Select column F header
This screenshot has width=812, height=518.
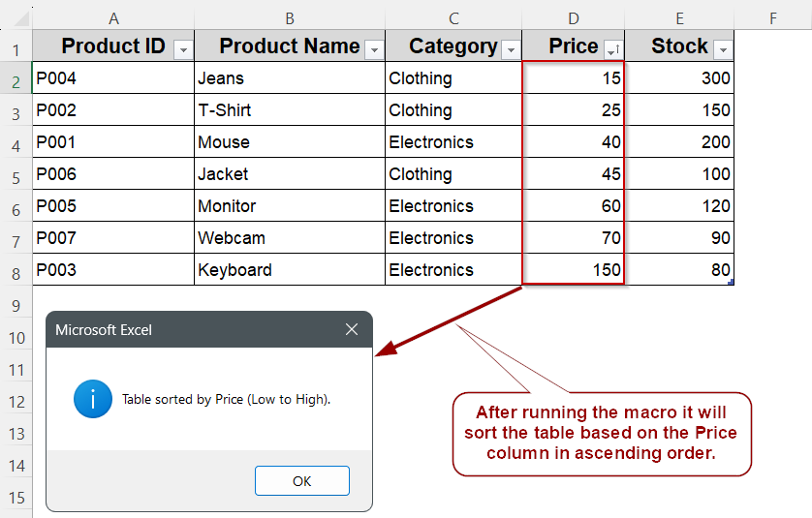point(772,17)
